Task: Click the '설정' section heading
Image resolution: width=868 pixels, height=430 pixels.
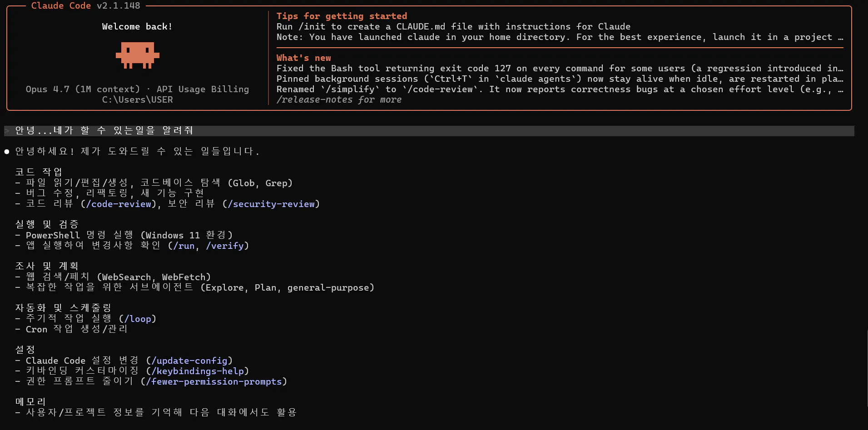Action: tap(25, 350)
